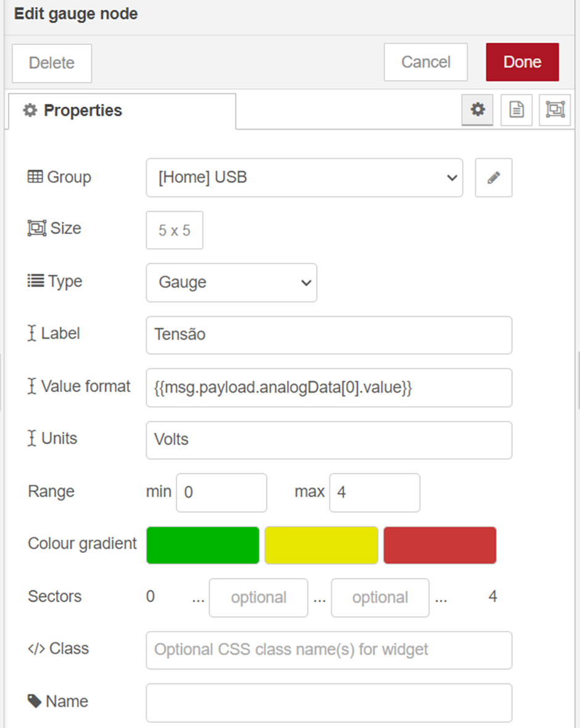This screenshot has width=580, height=728.
Task: Edit the Group with pencil icon
Action: click(494, 177)
